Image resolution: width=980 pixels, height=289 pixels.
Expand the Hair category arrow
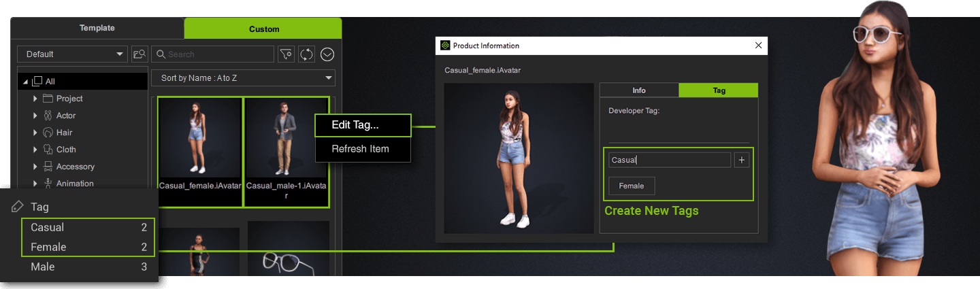35,133
